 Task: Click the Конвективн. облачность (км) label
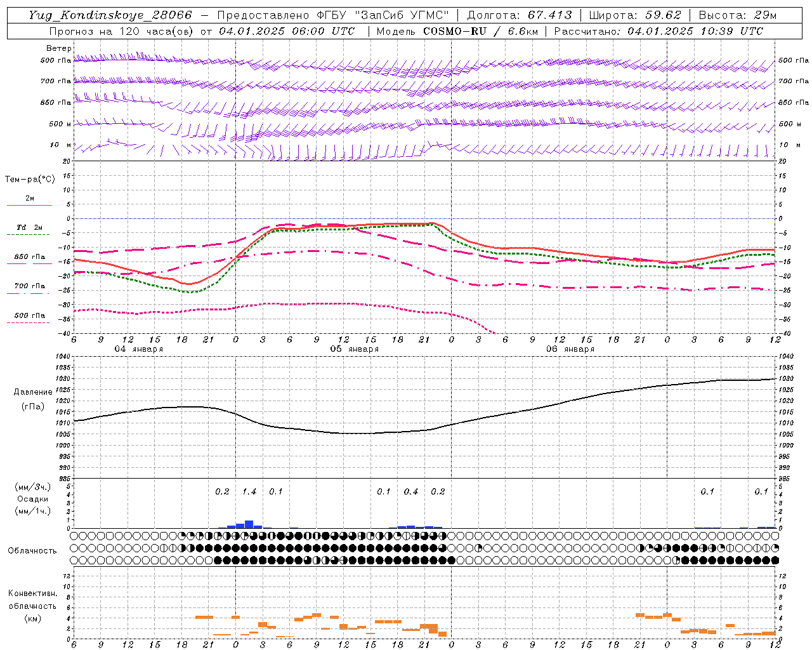click(x=32, y=606)
